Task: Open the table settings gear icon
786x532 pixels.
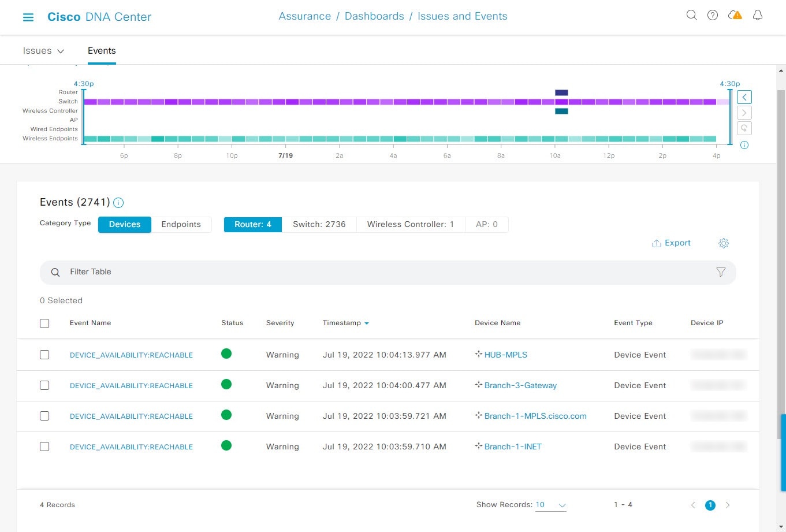Action: [x=723, y=243]
